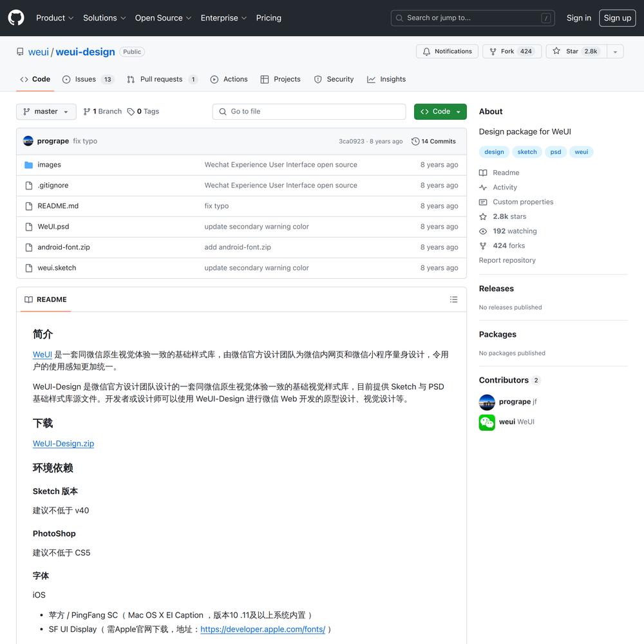Focus the Search or jump to field
The width and height of the screenshot is (644, 644).
[x=472, y=18]
